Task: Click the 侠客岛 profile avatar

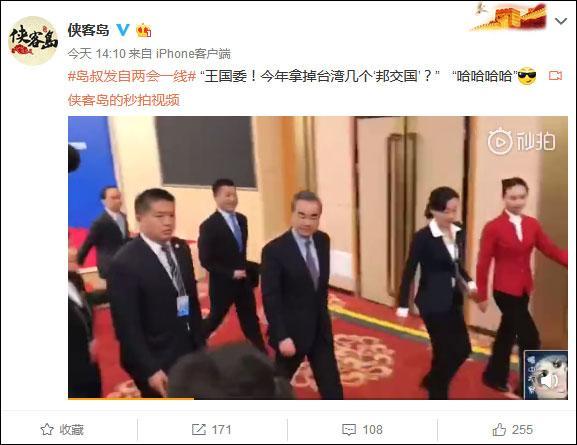Action: 33,41
